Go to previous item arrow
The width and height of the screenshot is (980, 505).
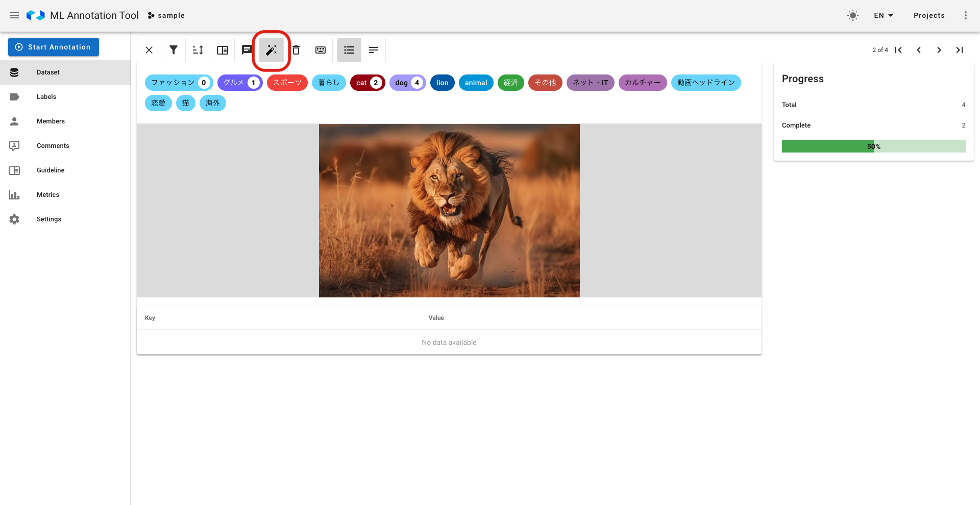(x=919, y=50)
